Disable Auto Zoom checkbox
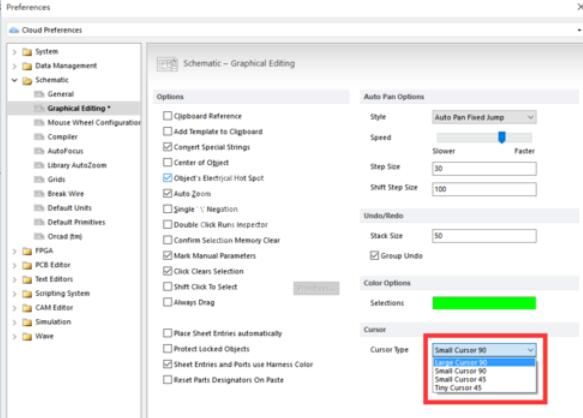The image size is (583, 418). coord(167,193)
